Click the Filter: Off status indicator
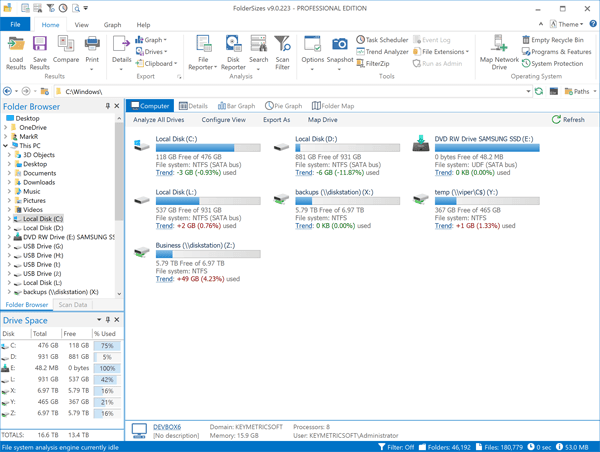Screen dimensions: 600x452 [396, 447]
